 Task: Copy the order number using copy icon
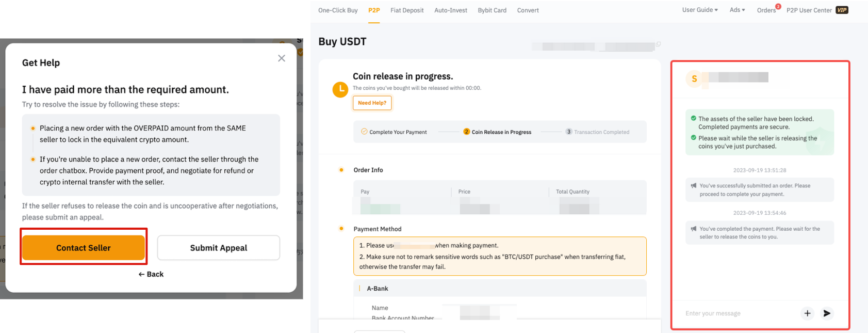click(x=658, y=44)
